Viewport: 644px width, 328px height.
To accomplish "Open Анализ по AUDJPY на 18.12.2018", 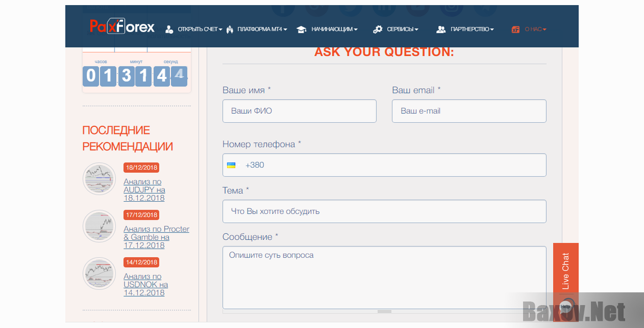I will click(x=144, y=190).
